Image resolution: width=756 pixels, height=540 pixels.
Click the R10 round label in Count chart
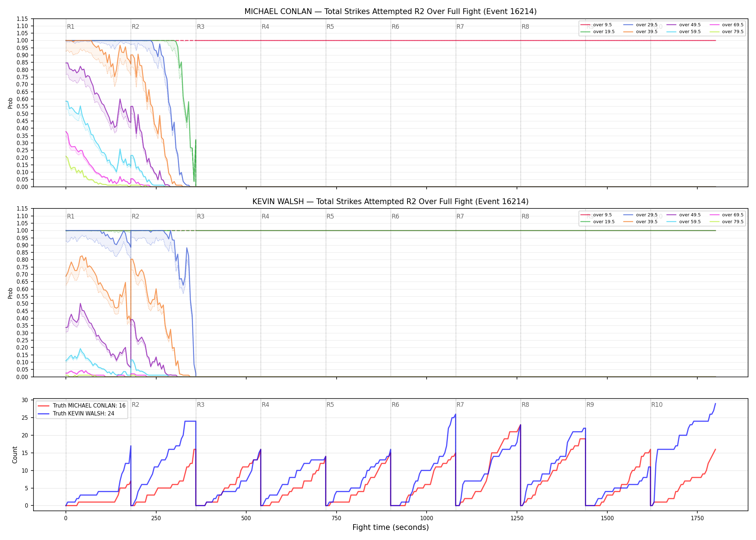coord(657,405)
